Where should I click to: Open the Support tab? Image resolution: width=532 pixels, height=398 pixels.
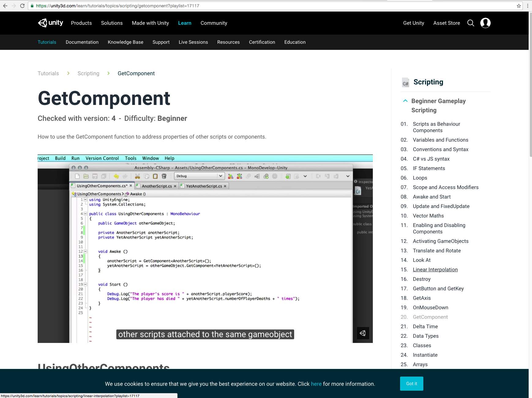(161, 42)
